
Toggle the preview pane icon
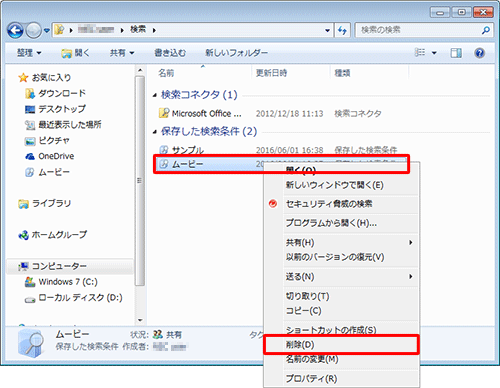tap(456, 53)
